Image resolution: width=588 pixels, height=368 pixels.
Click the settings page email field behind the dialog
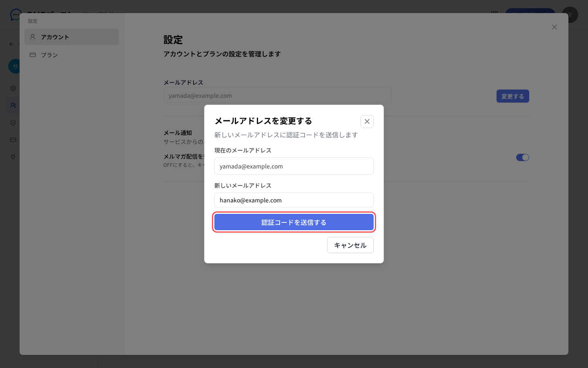278,96
